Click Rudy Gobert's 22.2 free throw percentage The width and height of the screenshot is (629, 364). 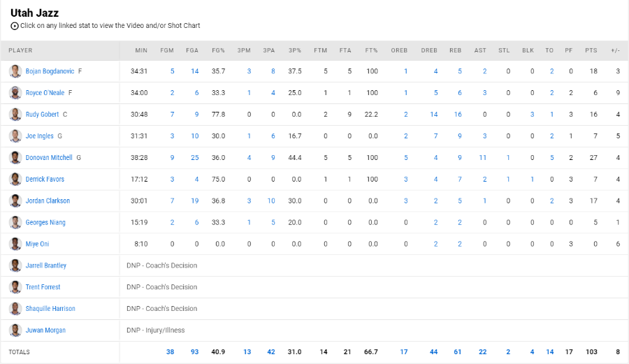[371, 115]
